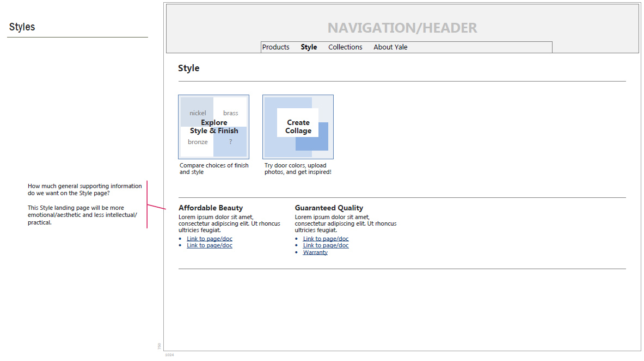
Task: Open the Collections navigation item
Action: tap(345, 47)
